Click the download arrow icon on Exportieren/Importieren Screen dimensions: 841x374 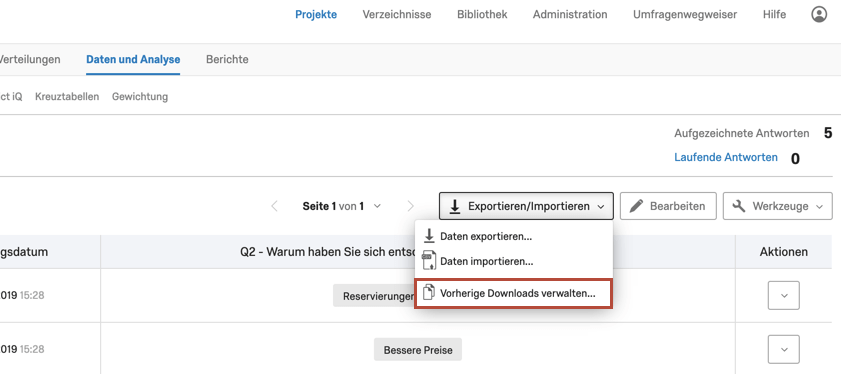455,207
